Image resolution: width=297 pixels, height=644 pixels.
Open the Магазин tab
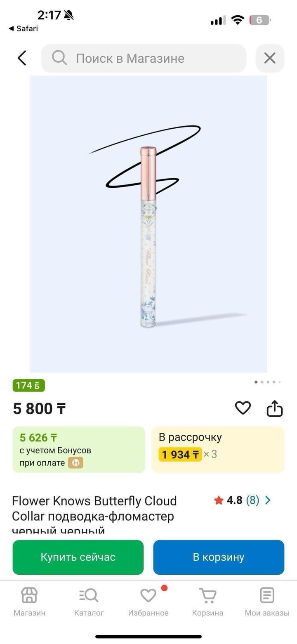click(x=29, y=602)
